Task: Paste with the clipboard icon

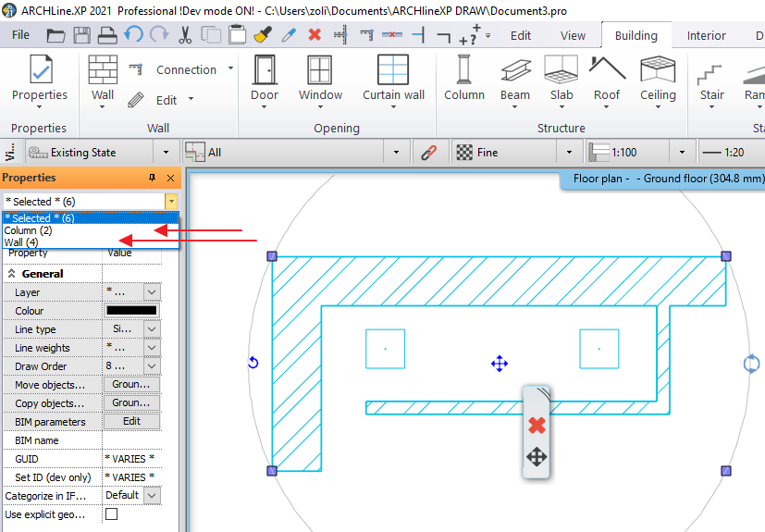Action: point(237,34)
